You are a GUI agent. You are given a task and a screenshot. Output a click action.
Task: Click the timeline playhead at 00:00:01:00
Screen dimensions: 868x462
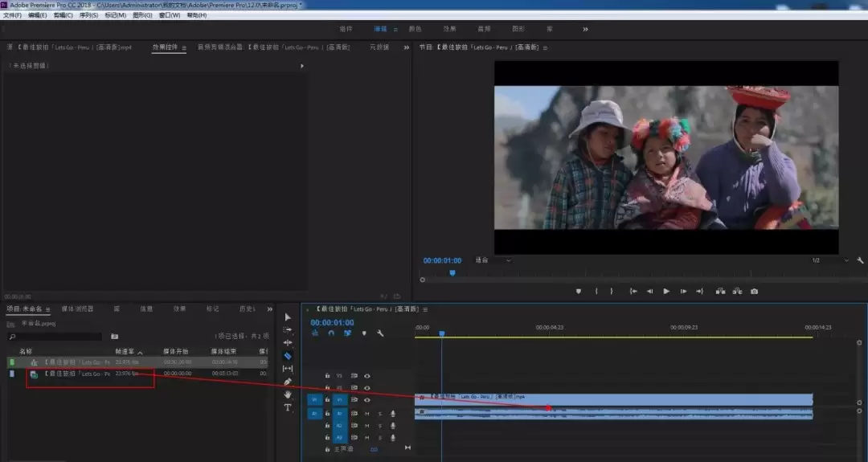[x=442, y=333]
